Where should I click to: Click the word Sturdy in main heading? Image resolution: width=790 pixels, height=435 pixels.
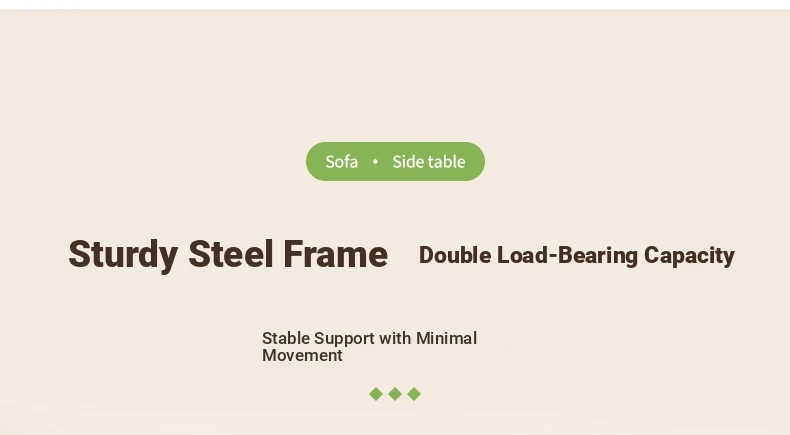click(x=122, y=255)
